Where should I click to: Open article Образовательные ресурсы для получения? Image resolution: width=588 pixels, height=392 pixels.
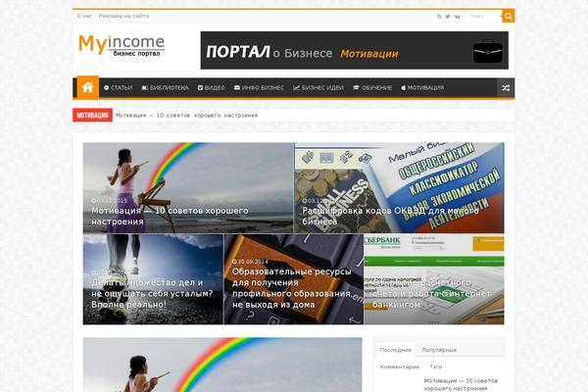[294, 279]
